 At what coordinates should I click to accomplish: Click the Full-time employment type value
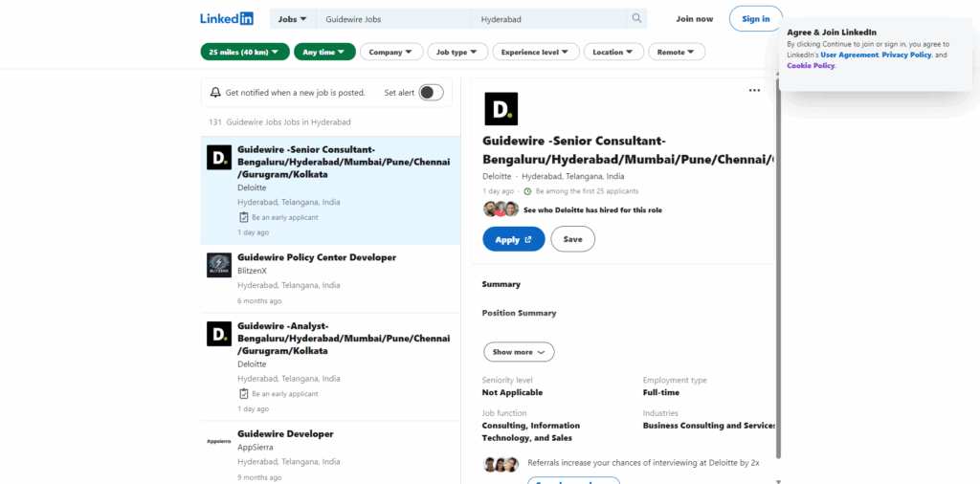(661, 393)
